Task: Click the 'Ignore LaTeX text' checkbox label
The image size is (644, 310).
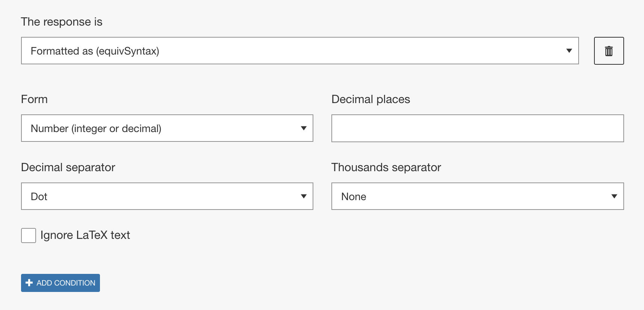Action: point(85,235)
